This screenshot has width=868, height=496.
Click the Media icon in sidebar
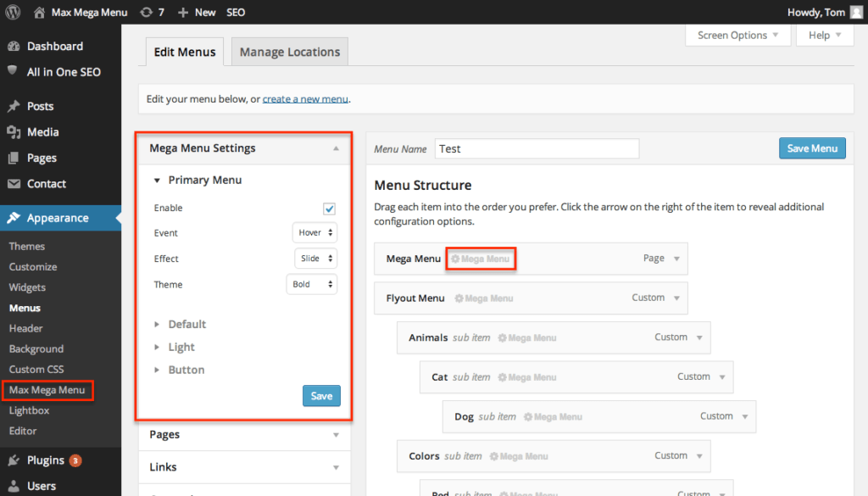pyautogui.click(x=14, y=131)
